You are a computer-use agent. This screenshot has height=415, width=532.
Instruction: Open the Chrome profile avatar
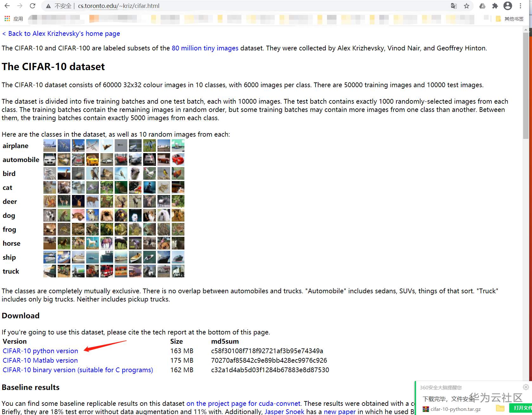(508, 6)
